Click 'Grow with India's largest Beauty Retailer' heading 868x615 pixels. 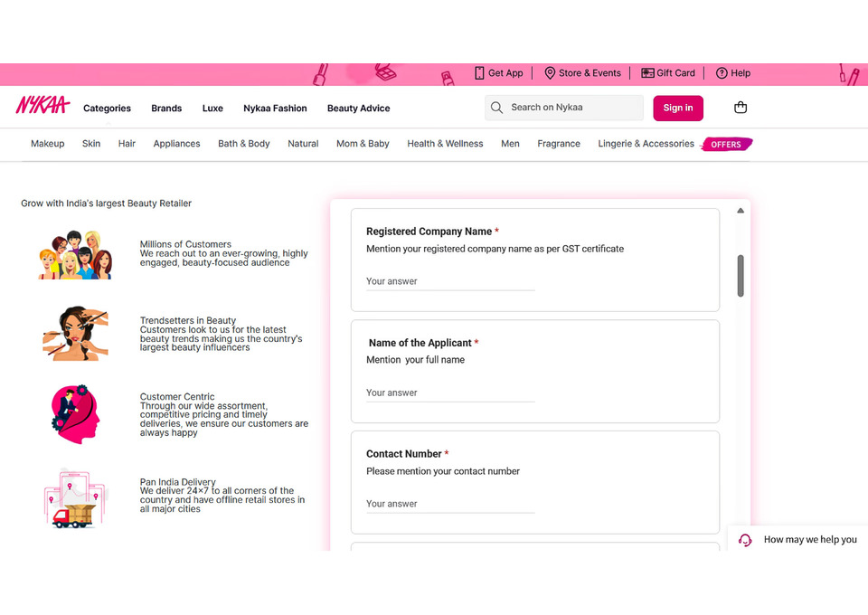click(107, 203)
